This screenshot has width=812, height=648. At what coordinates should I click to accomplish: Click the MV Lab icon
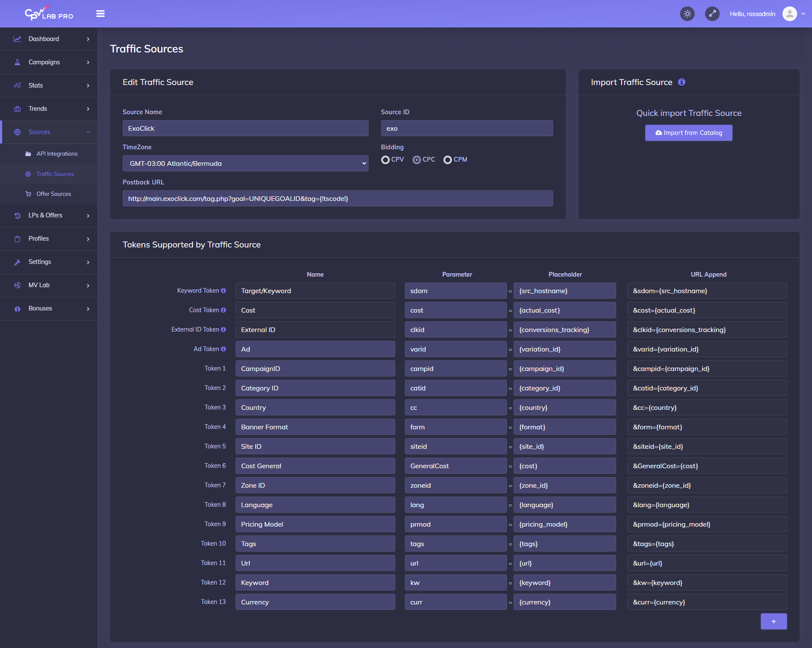17,286
